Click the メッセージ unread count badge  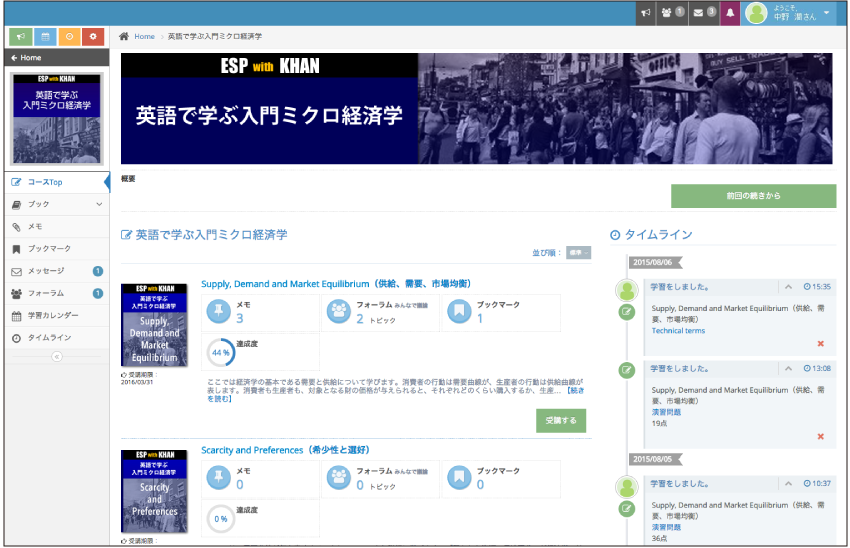pos(98,271)
